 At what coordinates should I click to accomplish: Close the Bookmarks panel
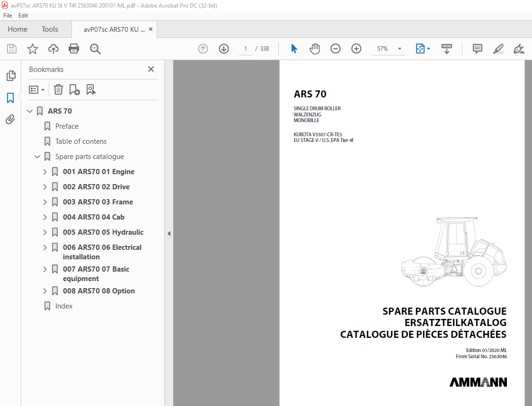tap(151, 69)
